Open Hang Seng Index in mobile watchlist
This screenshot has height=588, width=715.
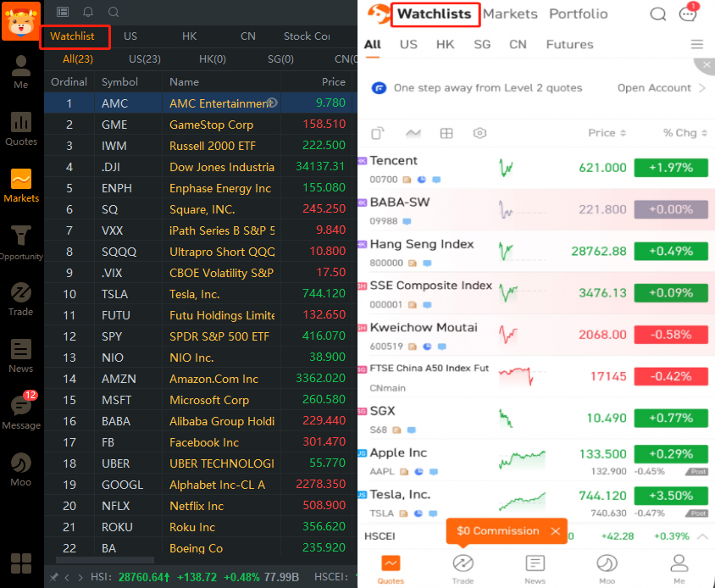click(536, 252)
